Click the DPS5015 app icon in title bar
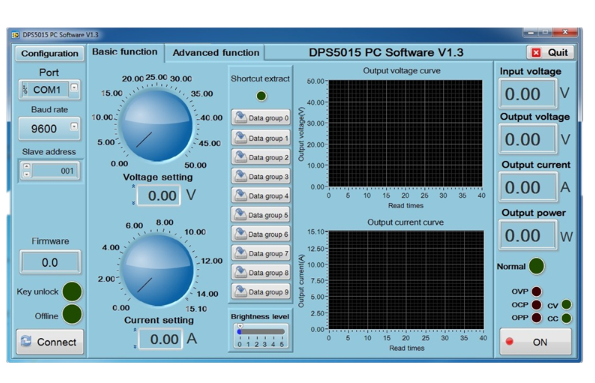This screenshot has width=595, height=383. click(15, 35)
